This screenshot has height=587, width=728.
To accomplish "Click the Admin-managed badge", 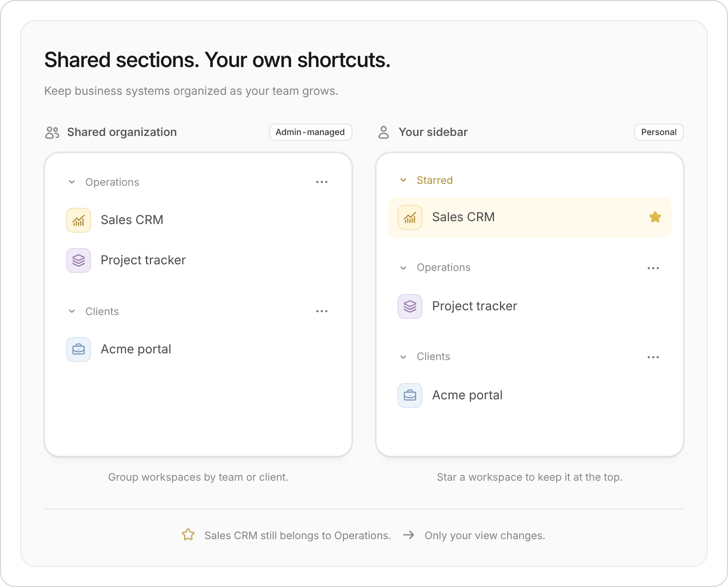I will tap(311, 132).
